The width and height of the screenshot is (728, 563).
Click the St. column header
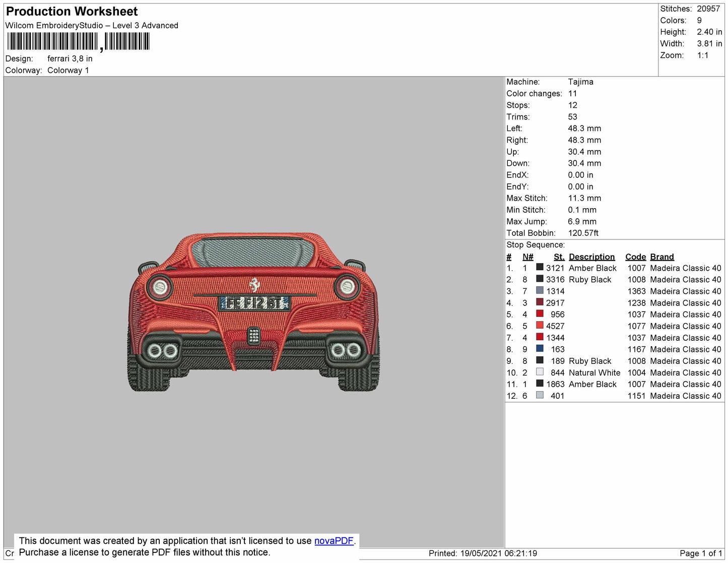click(x=559, y=257)
